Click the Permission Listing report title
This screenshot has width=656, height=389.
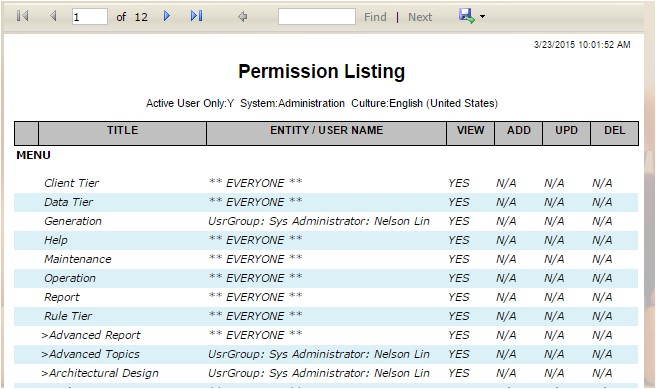click(321, 71)
